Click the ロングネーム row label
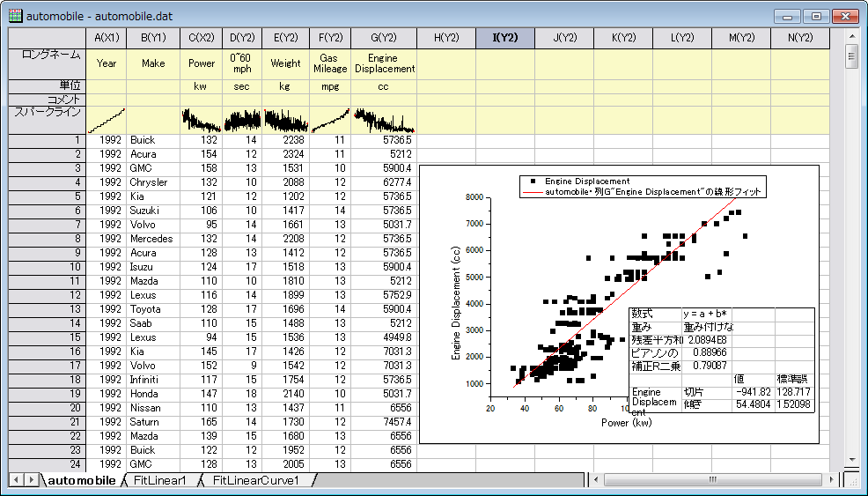Image resolution: width=868 pixels, height=496 pixels. (x=47, y=63)
